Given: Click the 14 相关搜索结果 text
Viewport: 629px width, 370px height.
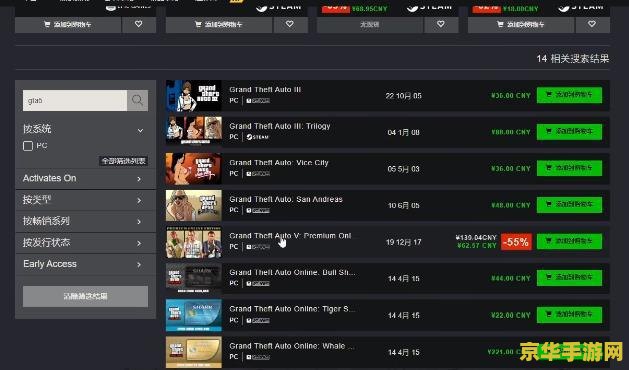Looking at the screenshot, I should [x=573, y=59].
